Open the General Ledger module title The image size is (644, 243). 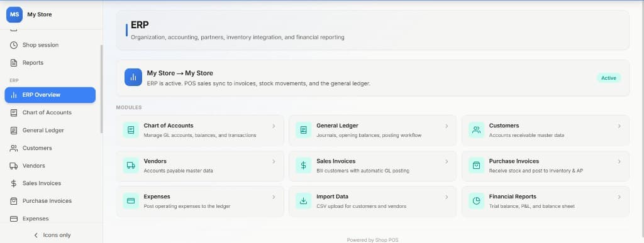tap(337, 126)
